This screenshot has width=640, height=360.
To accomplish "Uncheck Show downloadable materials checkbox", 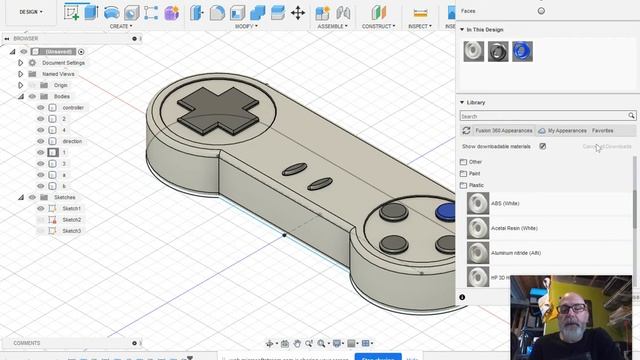I will (x=542, y=146).
